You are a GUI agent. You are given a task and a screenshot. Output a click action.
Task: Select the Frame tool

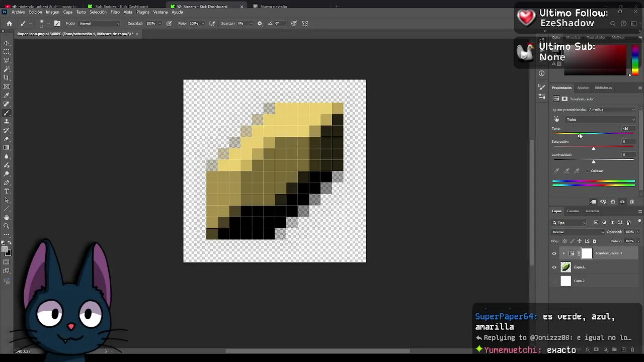(x=7, y=86)
